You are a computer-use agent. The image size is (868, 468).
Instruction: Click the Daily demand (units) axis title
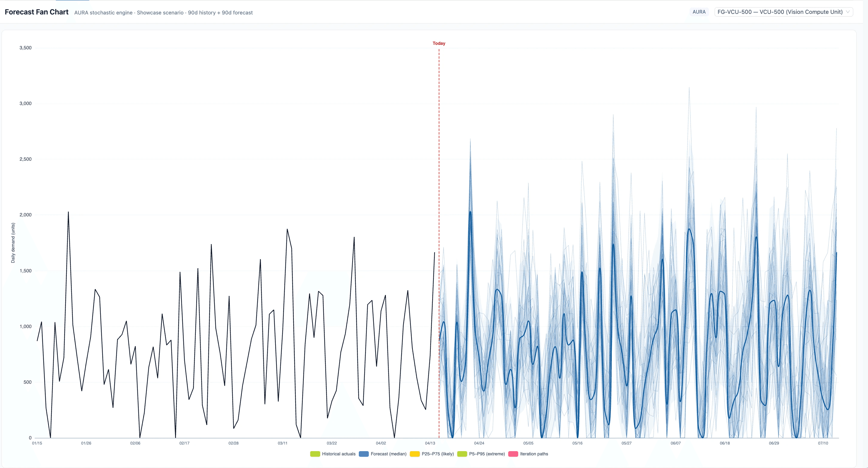pyautogui.click(x=13, y=243)
